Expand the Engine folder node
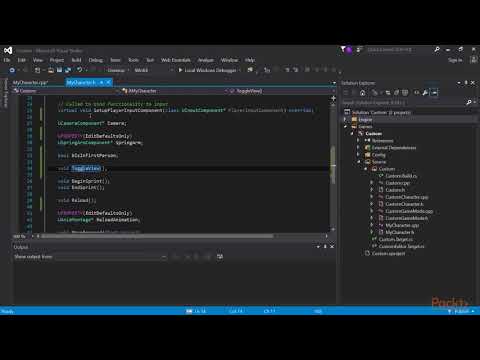The height and width of the screenshot is (360, 480). 345,119
